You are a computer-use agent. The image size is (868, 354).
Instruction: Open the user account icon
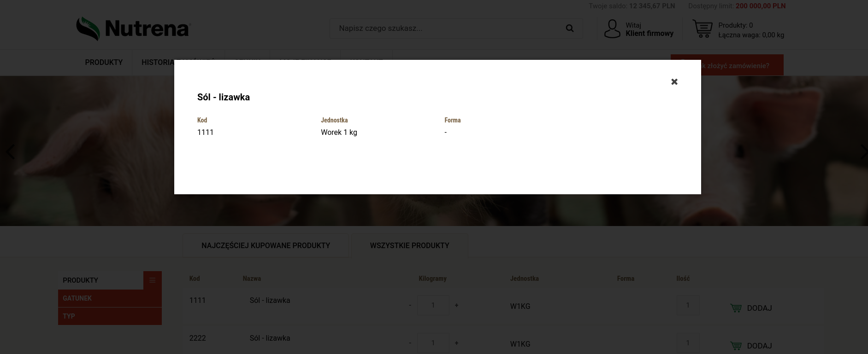[x=612, y=29]
